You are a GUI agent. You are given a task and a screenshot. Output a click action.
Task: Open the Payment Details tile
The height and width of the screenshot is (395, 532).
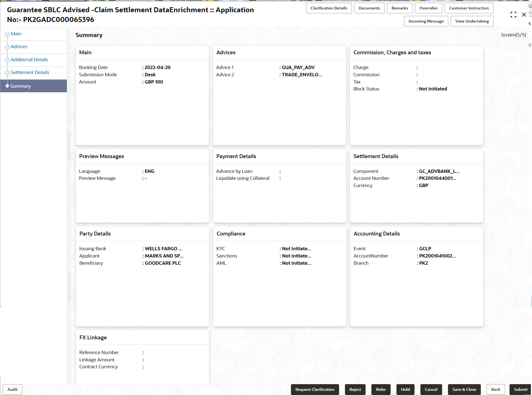(280, 186)
